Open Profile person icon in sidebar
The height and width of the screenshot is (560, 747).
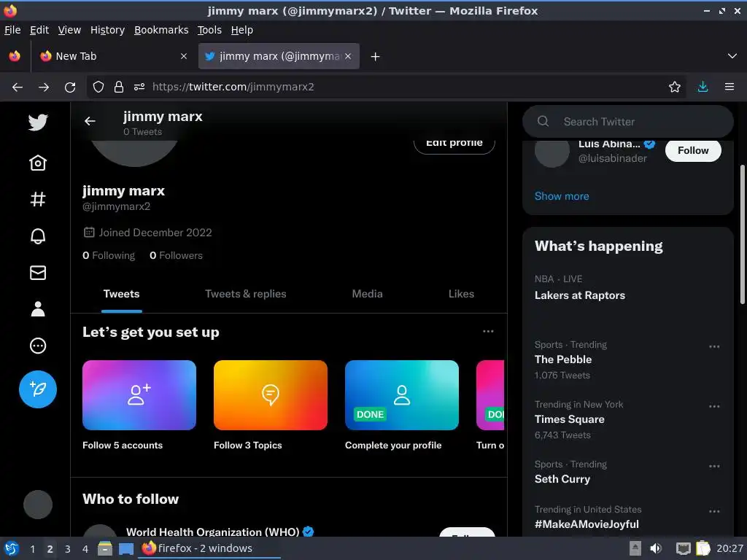click(x=38, y=309)
